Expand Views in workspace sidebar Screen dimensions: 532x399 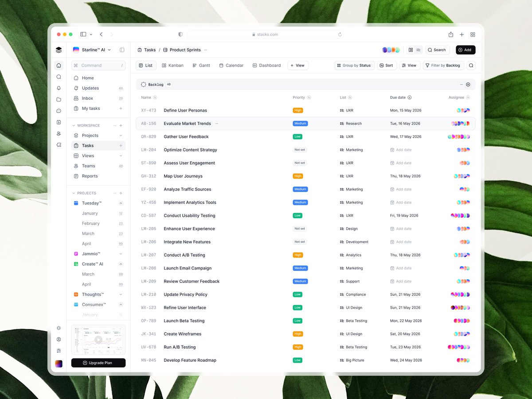pos(121,156)
